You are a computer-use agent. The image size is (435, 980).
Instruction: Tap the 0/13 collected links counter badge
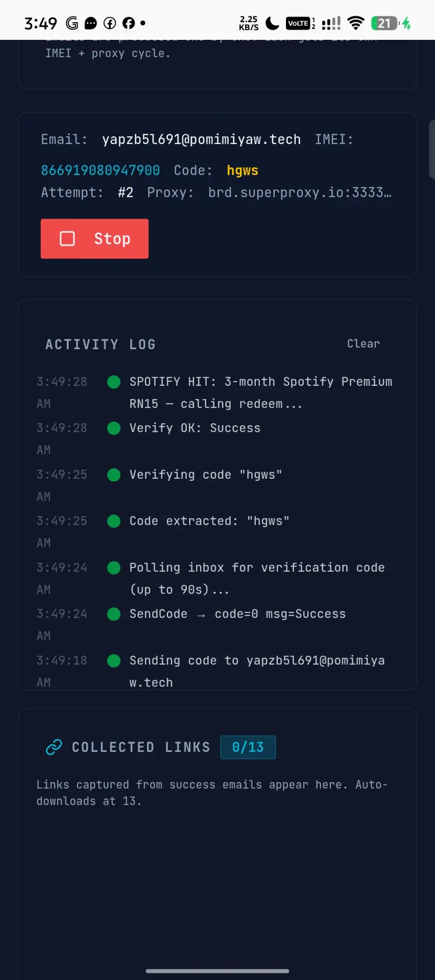coord(248,747)
